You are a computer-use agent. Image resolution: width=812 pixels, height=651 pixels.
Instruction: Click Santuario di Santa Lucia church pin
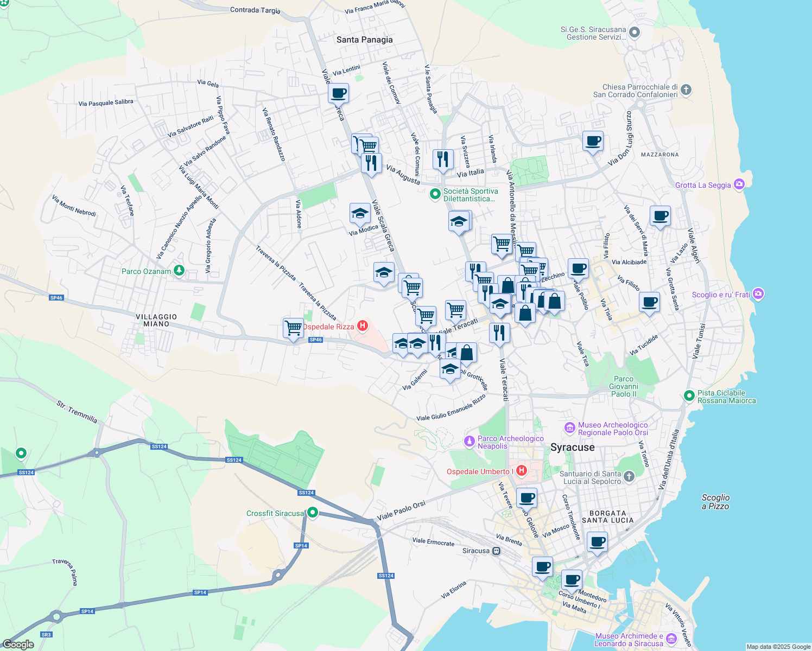pyautogui.click(x=629, y=477)
